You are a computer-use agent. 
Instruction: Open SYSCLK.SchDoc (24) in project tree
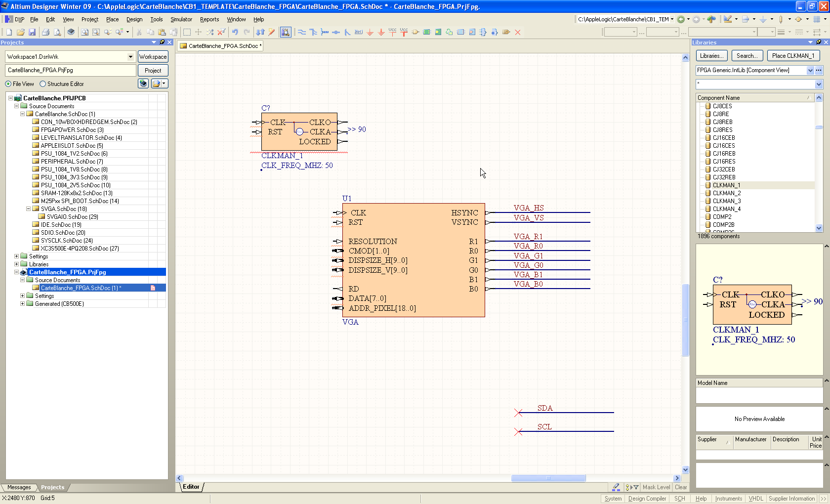[67, 241]
